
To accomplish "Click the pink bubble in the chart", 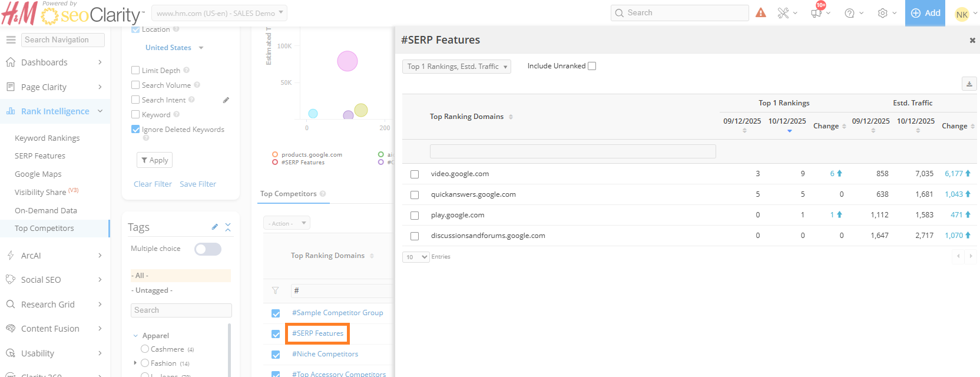I will coord(347,61).
